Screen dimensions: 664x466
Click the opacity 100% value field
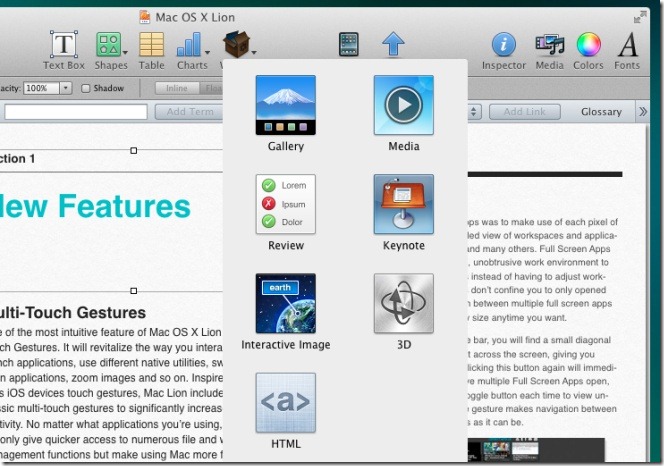pyautogui.click(x=42, y=88)
